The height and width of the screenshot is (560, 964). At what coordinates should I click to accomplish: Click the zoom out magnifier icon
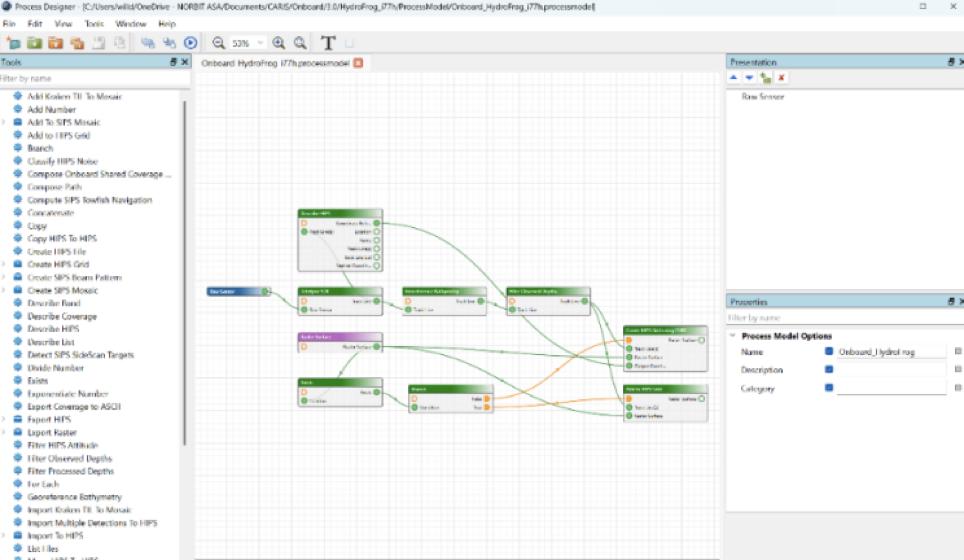[218, 43]
